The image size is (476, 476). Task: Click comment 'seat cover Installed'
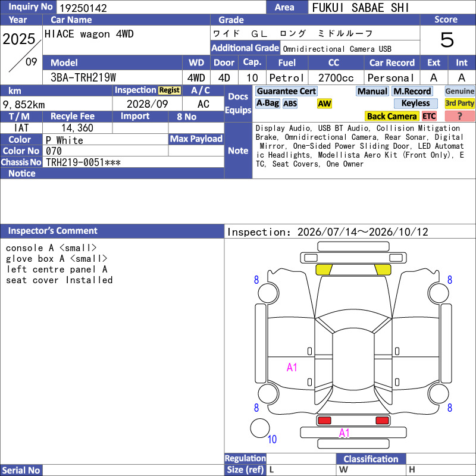click(x=59, y=280)
